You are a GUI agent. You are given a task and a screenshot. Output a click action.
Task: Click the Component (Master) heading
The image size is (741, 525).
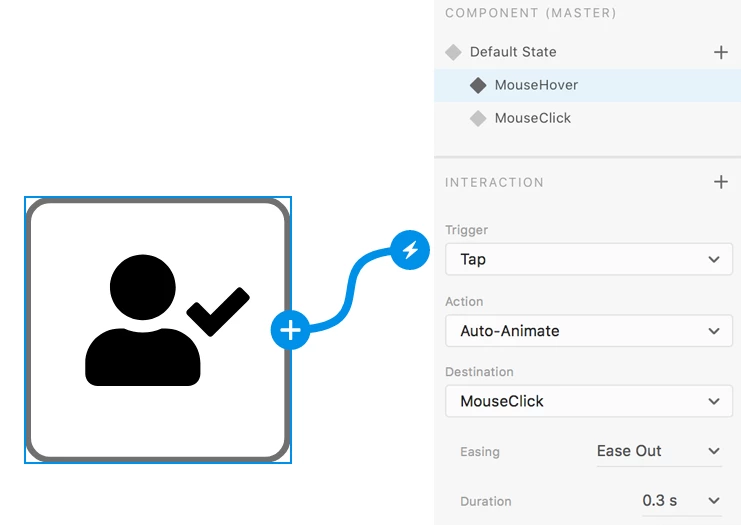(x=531, y=13)
